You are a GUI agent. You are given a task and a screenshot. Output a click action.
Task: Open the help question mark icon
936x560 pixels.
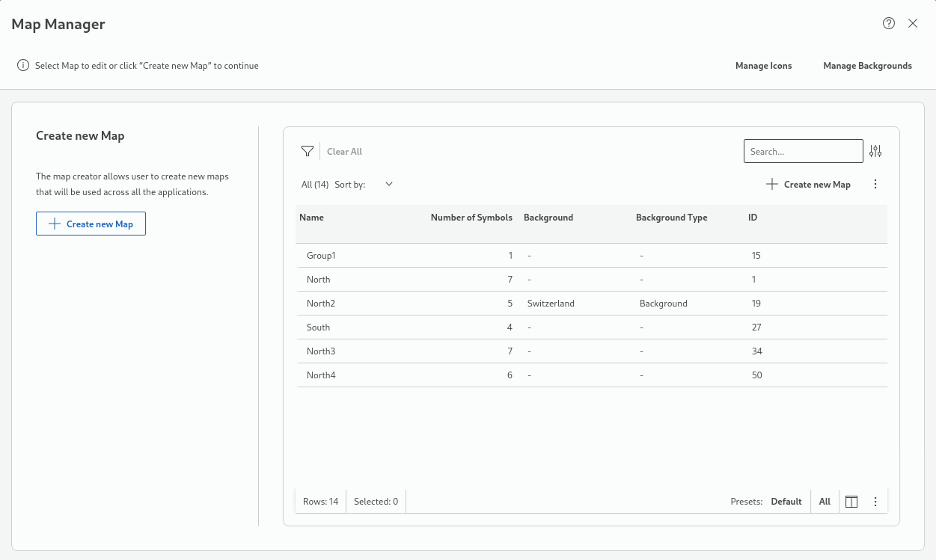pyautogui.click(x=889, y=23)
